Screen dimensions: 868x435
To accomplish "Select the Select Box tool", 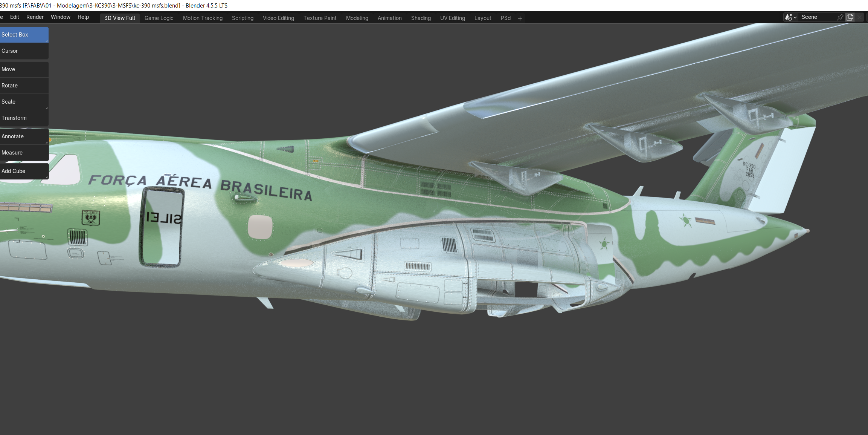I will tap(24, 35).
